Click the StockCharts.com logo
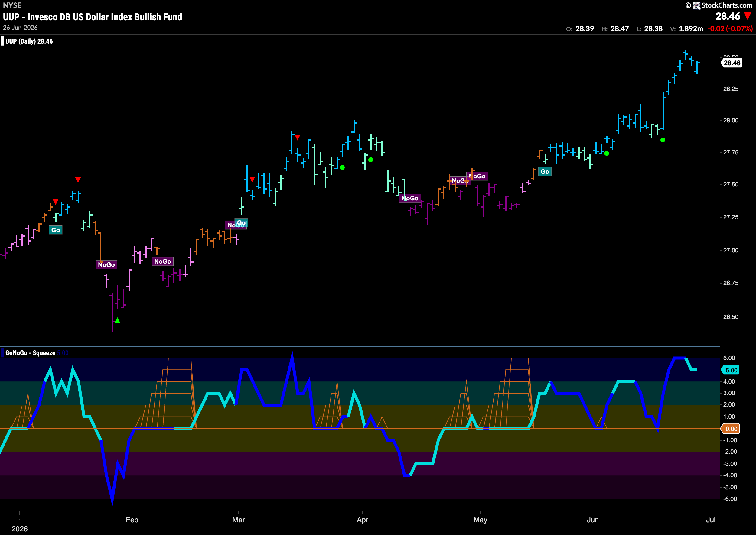The image size is (756, 535). point(719,5)
